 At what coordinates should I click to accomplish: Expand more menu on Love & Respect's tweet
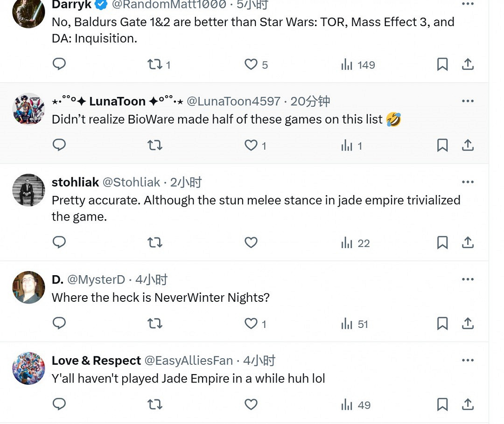[468, 361]
